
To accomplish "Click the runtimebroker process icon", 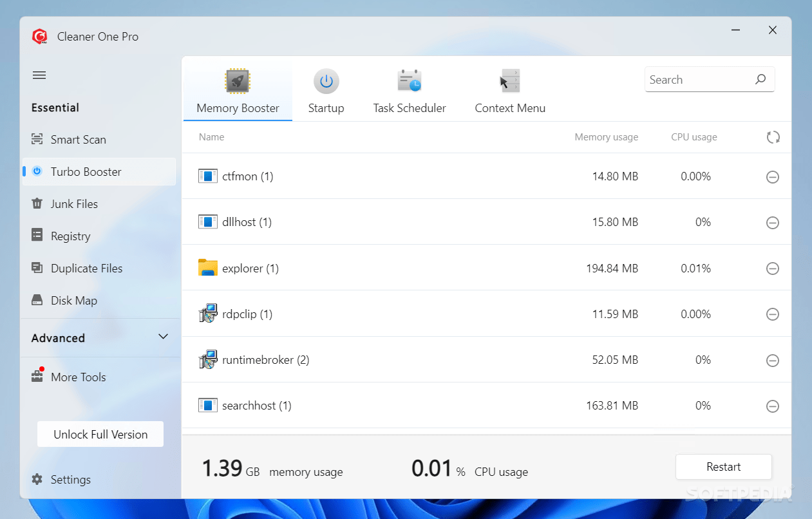I will [208, 359].
